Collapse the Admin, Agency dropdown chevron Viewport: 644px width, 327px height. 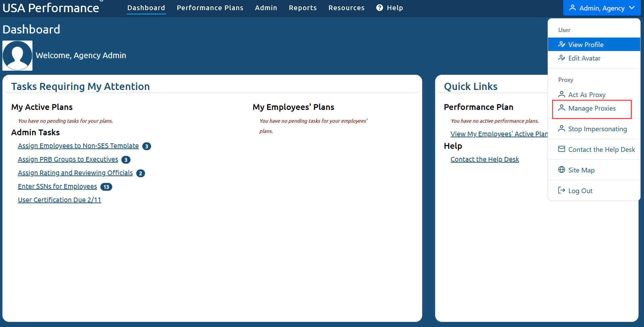point(632,8)
